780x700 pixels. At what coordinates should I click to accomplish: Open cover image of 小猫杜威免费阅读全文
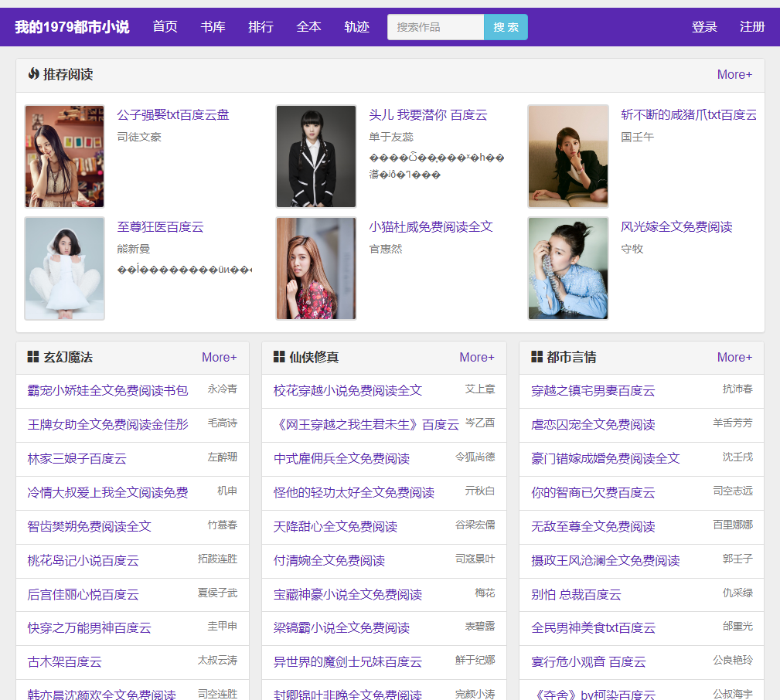coord(316,268)
